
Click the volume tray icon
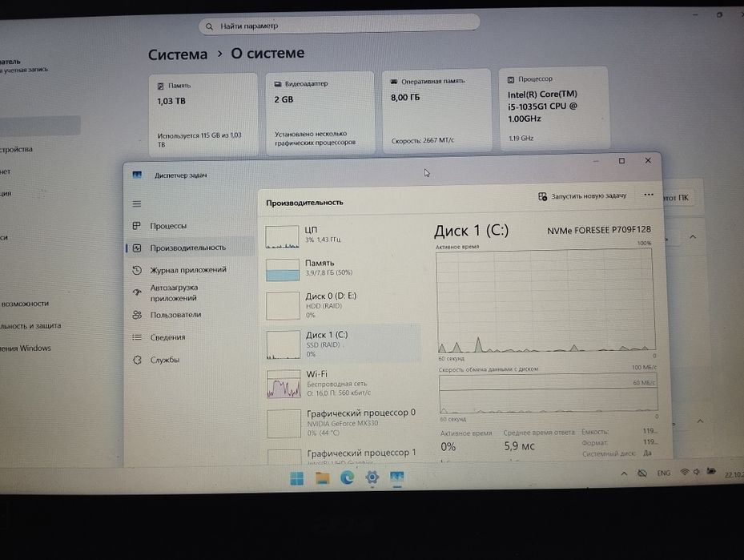pos(697,472)
